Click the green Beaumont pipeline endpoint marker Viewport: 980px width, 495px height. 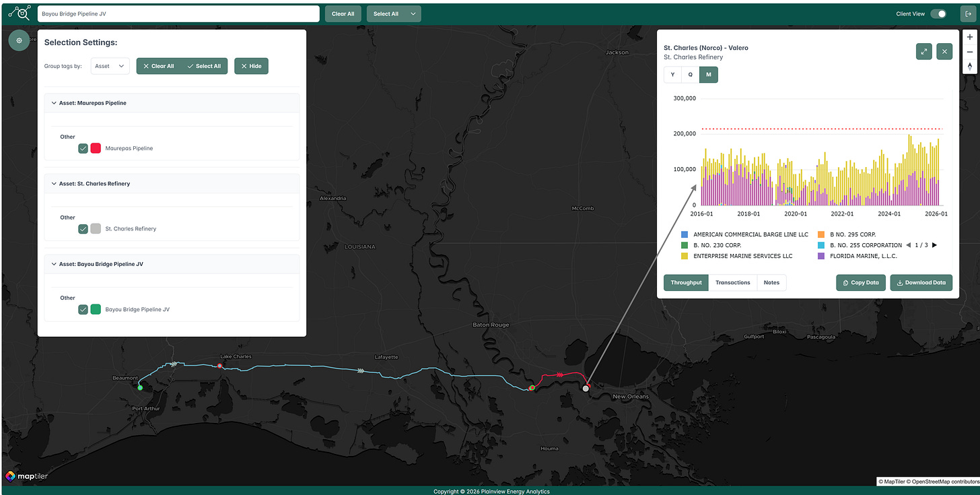(x=140, y=387)
